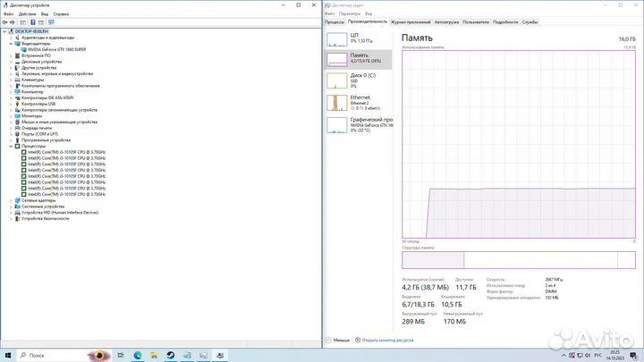Switch to Процессы tab in Task Manager
Viewport: 644px width, 362px height.
[335, 22]
